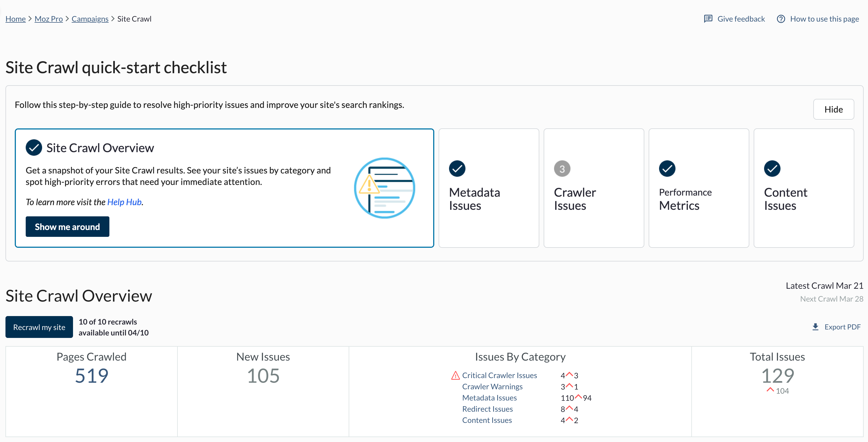
Task: View the Crawler Warnings issue list
Action: click(x=492, y=387)
